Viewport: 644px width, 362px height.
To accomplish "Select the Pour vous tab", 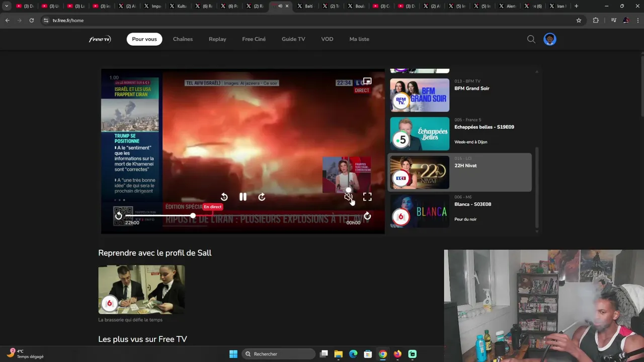I will (144, 39).
